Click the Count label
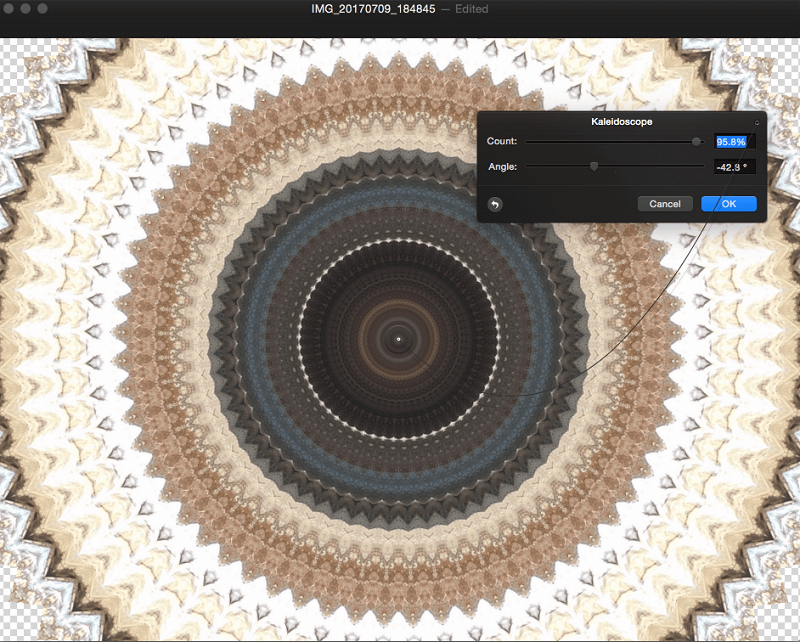Image resolution: width=800 pixels, height=642 pixels. (502, 141)
